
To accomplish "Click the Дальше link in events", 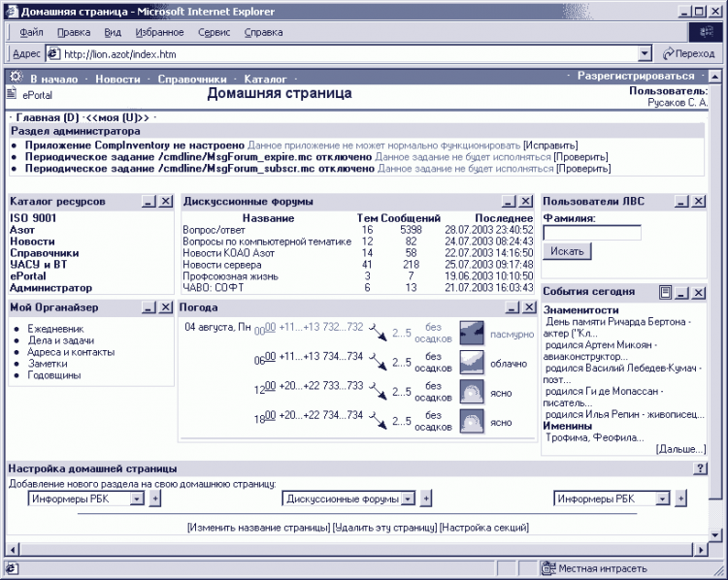I will click(680, 449).
